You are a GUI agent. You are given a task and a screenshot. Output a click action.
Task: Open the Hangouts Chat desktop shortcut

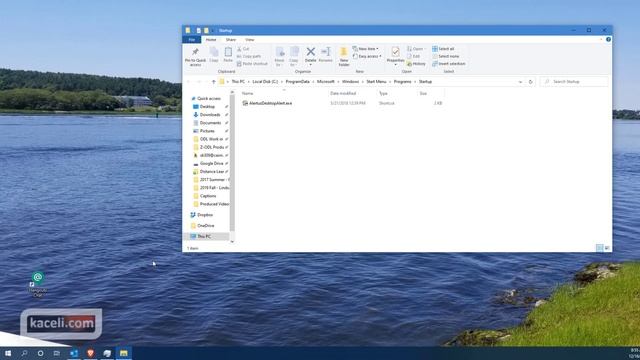[38, 284]
